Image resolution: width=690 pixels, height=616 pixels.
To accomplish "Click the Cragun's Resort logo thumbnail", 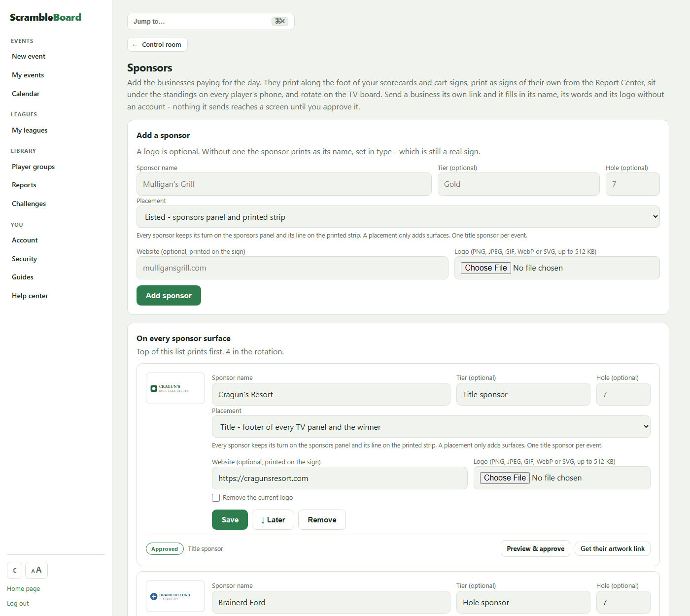I will (175, 388).
